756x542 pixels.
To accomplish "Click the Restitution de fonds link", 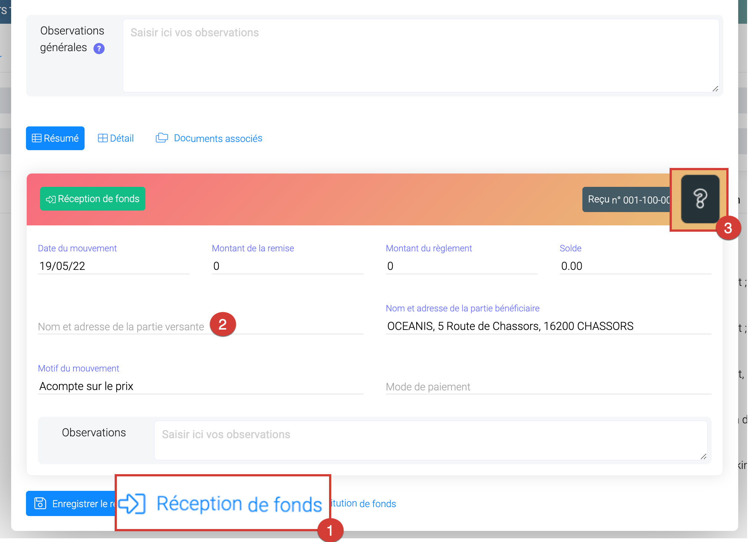I will pyautogui.click(x=364, y=503).
